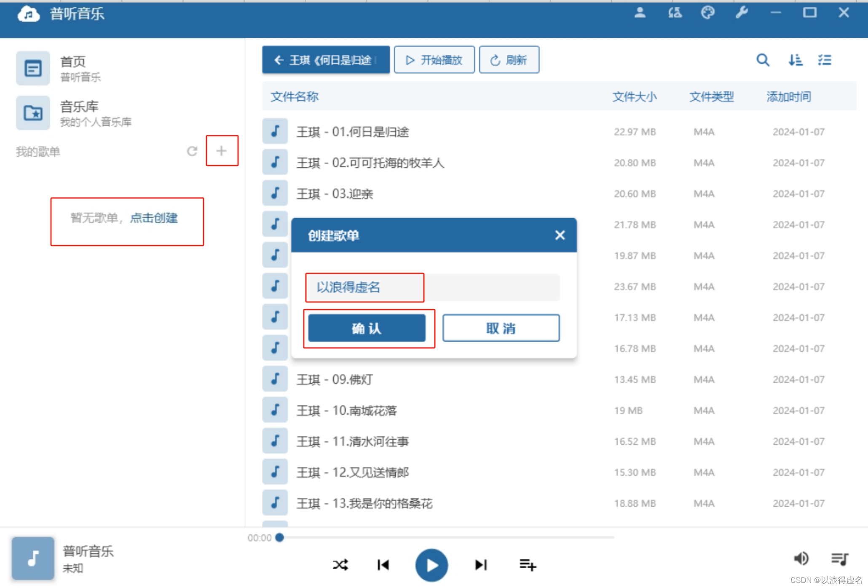The height and width of the screenshot is (588, 868).
Task: Open the multi-select list icon
Action: (x=825, y=60)
